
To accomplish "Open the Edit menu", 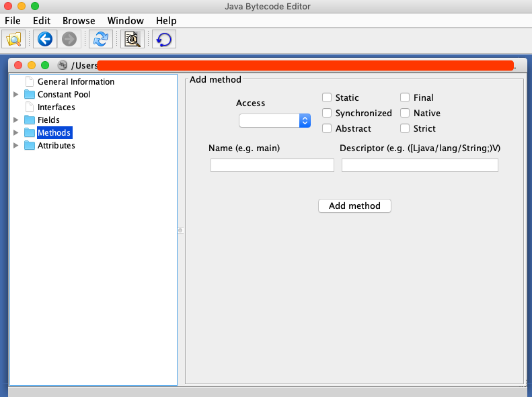I will (x=42, y=21).
